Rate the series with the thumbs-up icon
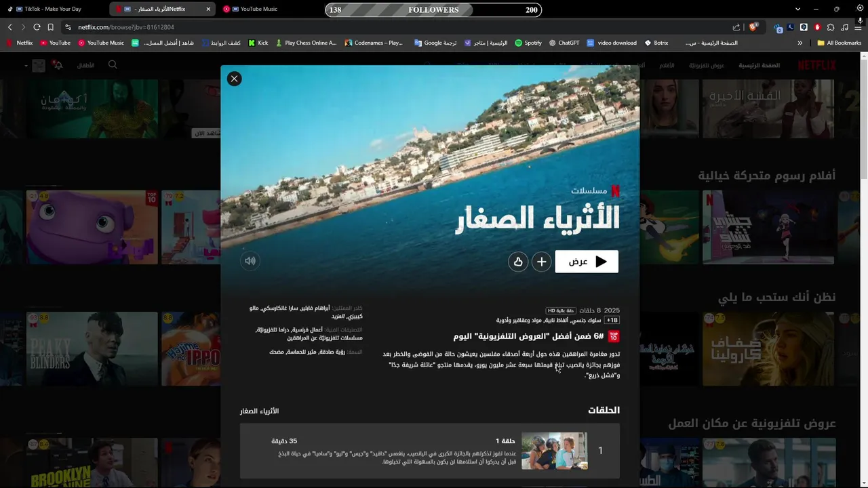This screenshot has height=488, width=868. point(518,262)
